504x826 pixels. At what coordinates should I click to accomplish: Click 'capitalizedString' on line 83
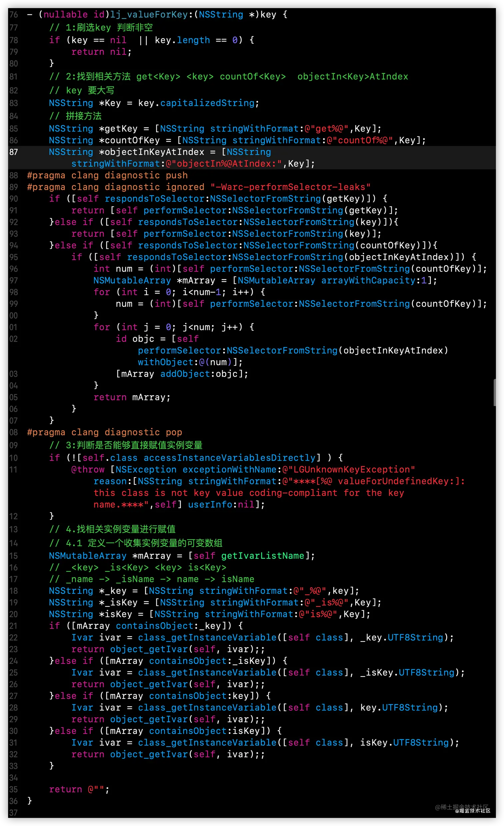pos(207,103)
